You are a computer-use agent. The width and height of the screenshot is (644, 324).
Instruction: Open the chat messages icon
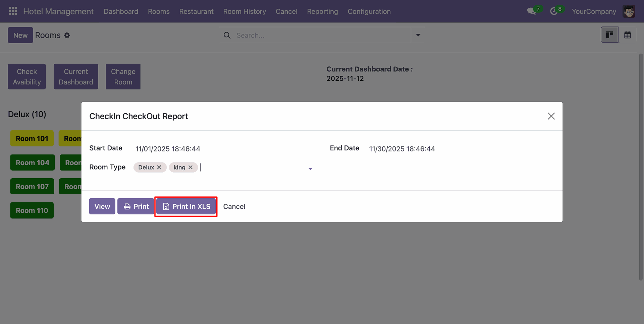tap(531, 11)
